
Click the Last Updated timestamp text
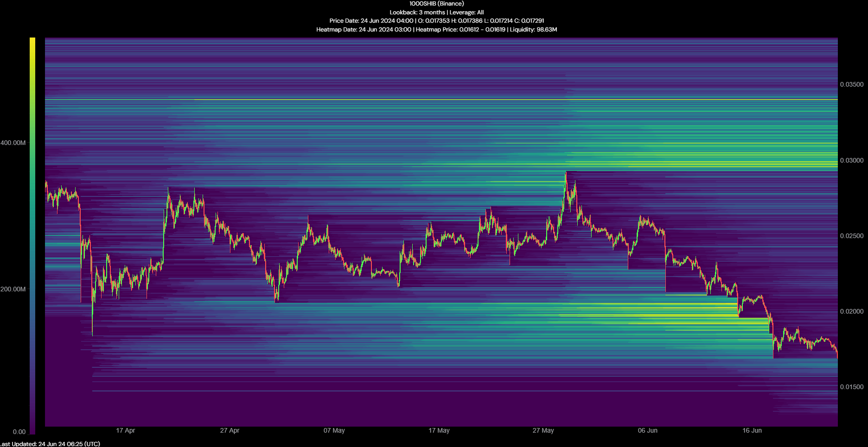click(50, 444)
